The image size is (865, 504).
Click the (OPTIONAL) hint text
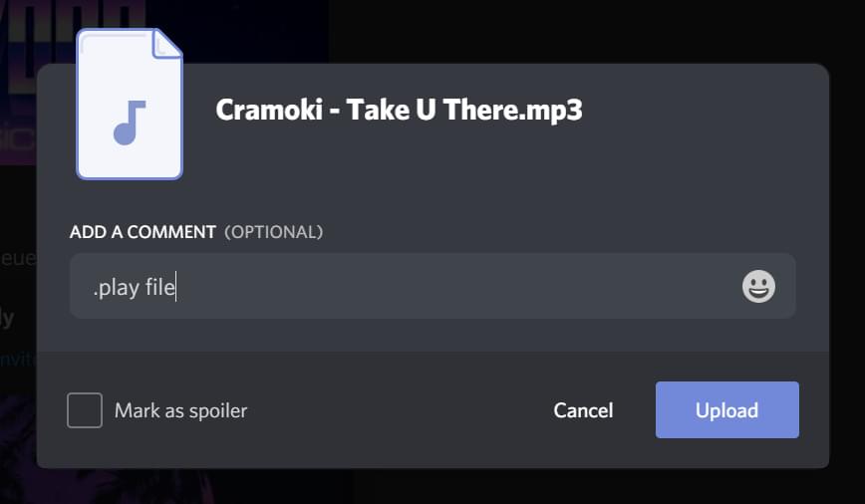274,232
